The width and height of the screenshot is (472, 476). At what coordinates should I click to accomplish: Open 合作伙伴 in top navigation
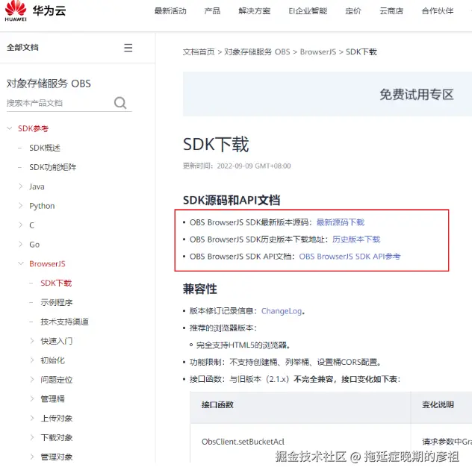[x=438, y=11]
